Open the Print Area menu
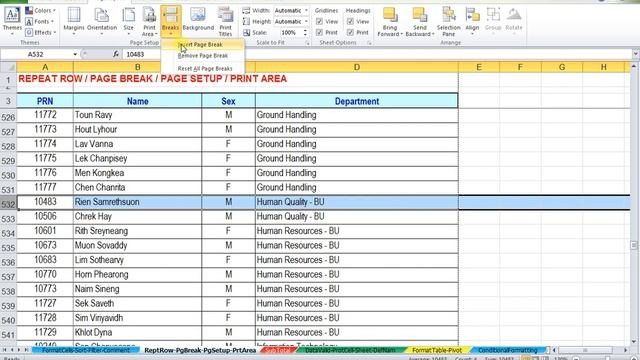Viewport: 640px width, 360px height. [149, 21]
